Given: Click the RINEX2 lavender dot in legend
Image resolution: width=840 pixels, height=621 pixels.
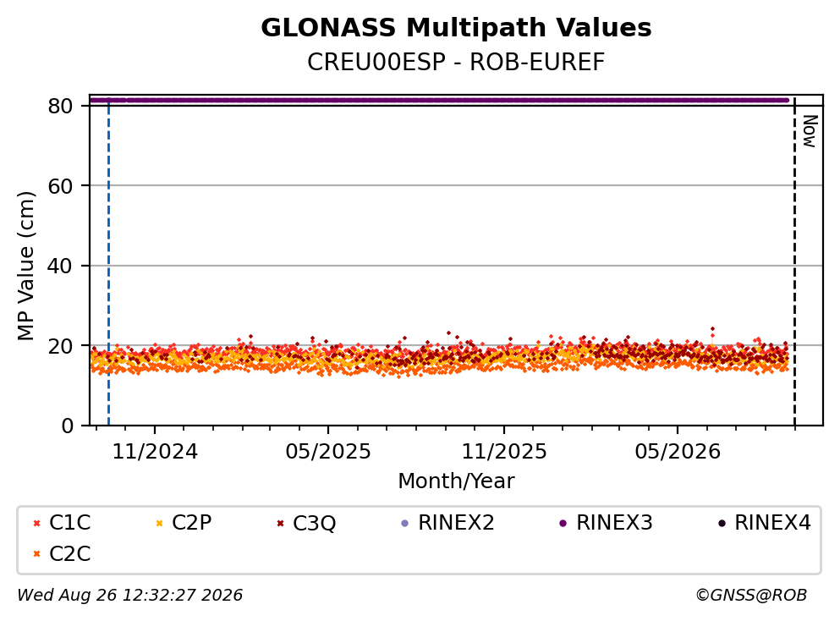Looking at the screenshot, I should [x=405, y=524].
